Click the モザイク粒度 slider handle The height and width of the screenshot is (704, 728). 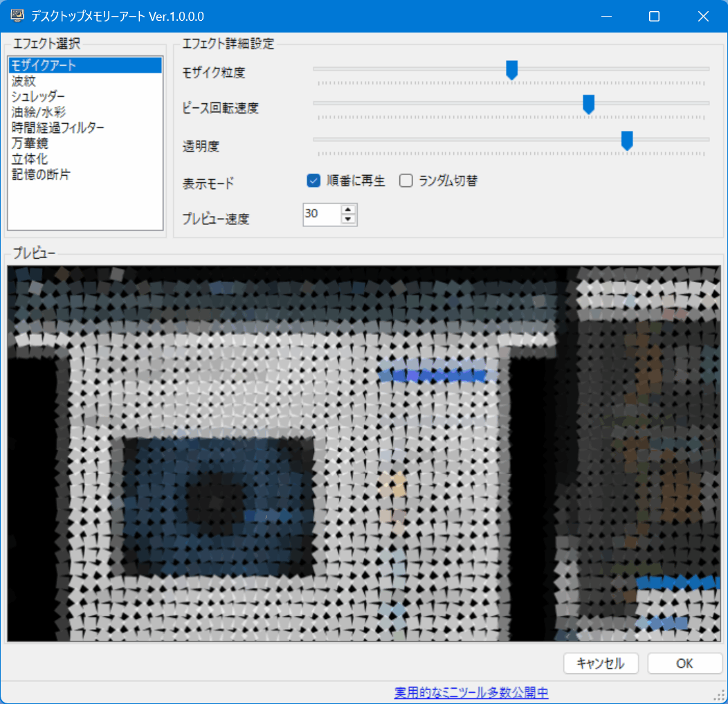(x=512, y=69)
